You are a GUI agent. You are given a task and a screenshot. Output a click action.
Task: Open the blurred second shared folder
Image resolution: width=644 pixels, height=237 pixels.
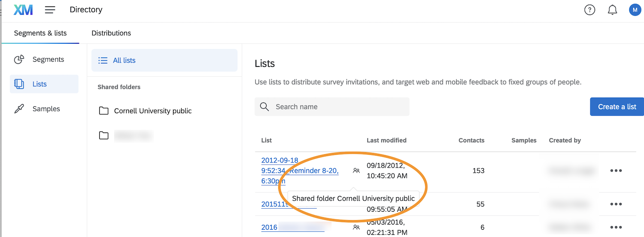pos(133,136)
